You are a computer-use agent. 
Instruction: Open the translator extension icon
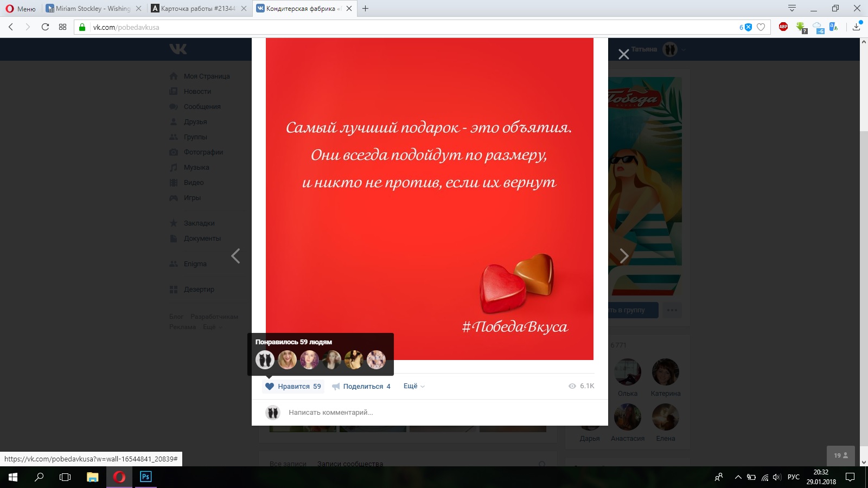[x=834, y=27]
